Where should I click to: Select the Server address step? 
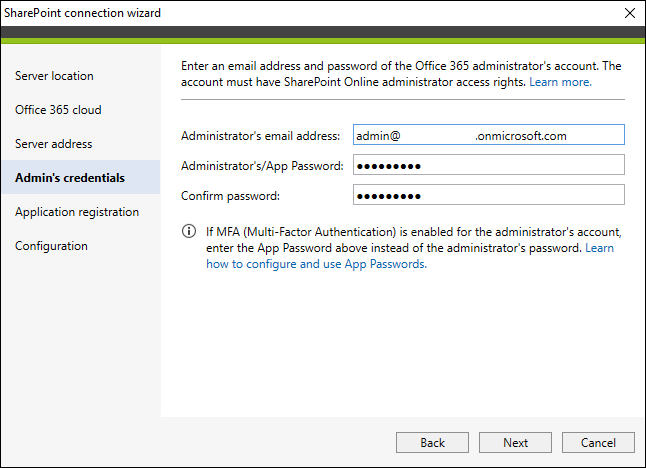(x=54, y=144)
